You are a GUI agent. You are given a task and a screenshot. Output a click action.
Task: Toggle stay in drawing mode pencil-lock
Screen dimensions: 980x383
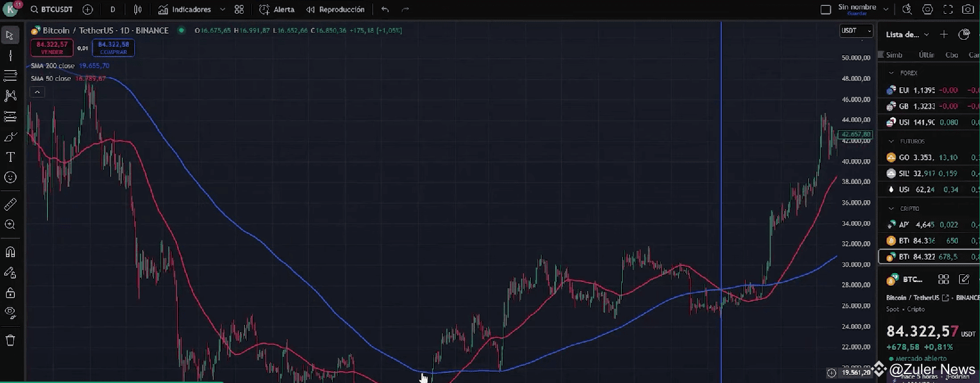click(x=10, y=273)
